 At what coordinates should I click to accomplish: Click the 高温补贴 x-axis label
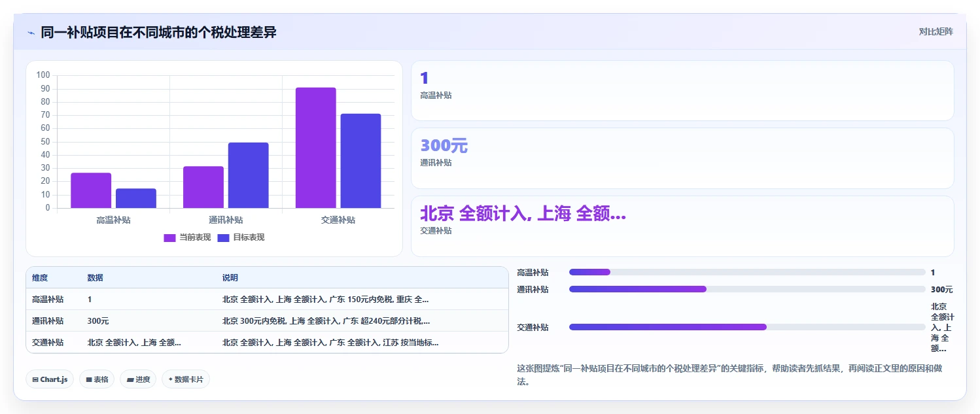click(113, 220)
